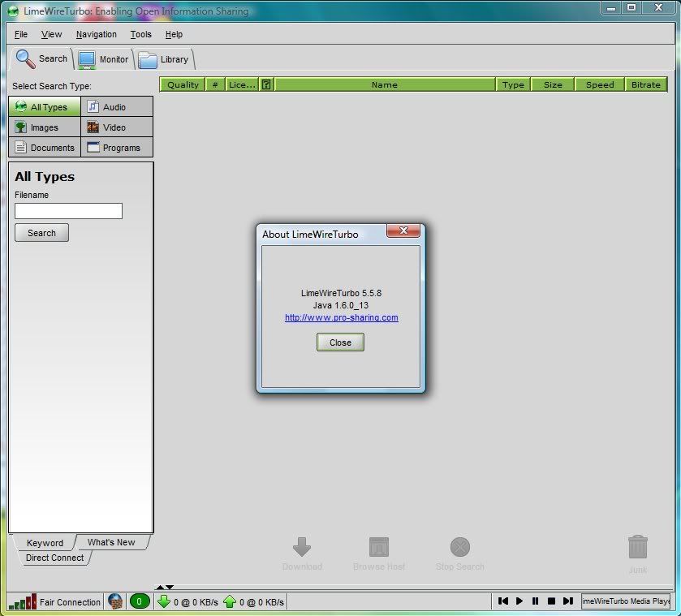Sort results by License column
This screenshot has width=681, height=616.
point(242,84)
